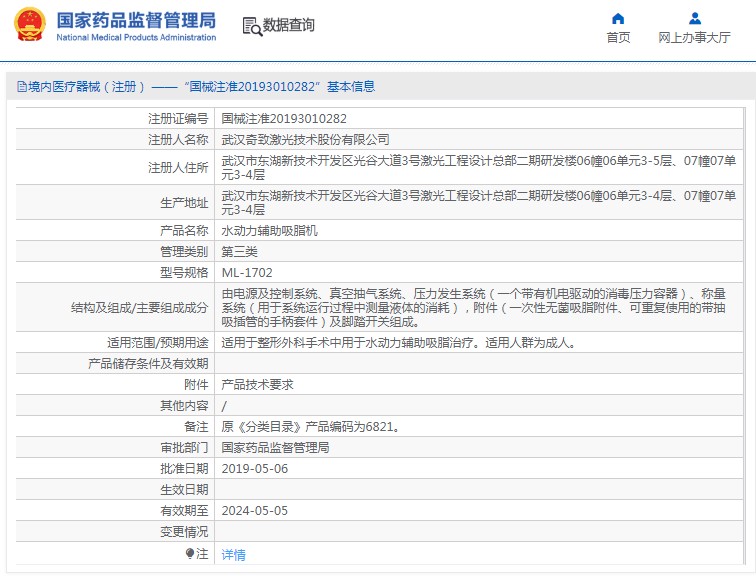Click the 注册证编号 row label
The width and height of the screenshot is (756, 576).
coord(178,119)
